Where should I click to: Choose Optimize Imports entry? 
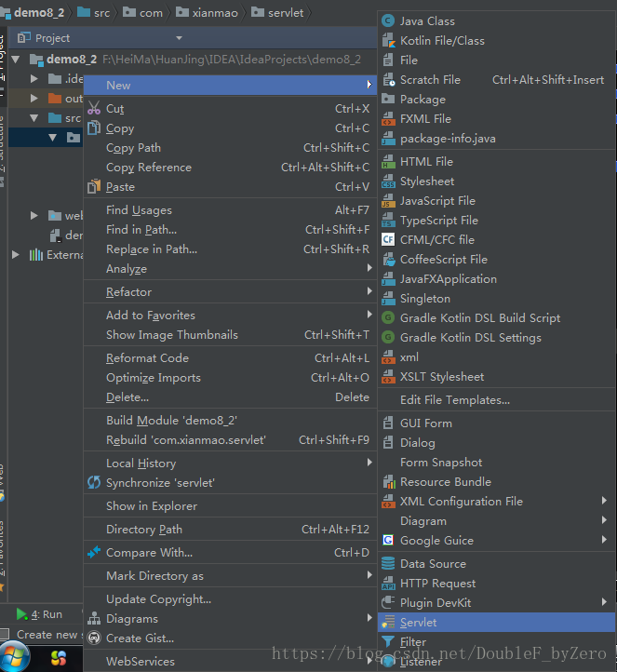pyautogui.click(x=230, y=378)
